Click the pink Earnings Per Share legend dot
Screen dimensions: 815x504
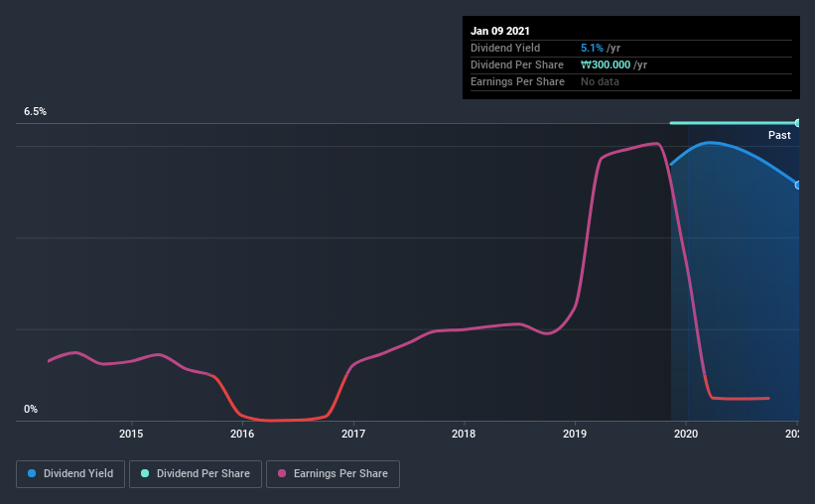pos(282,473)
